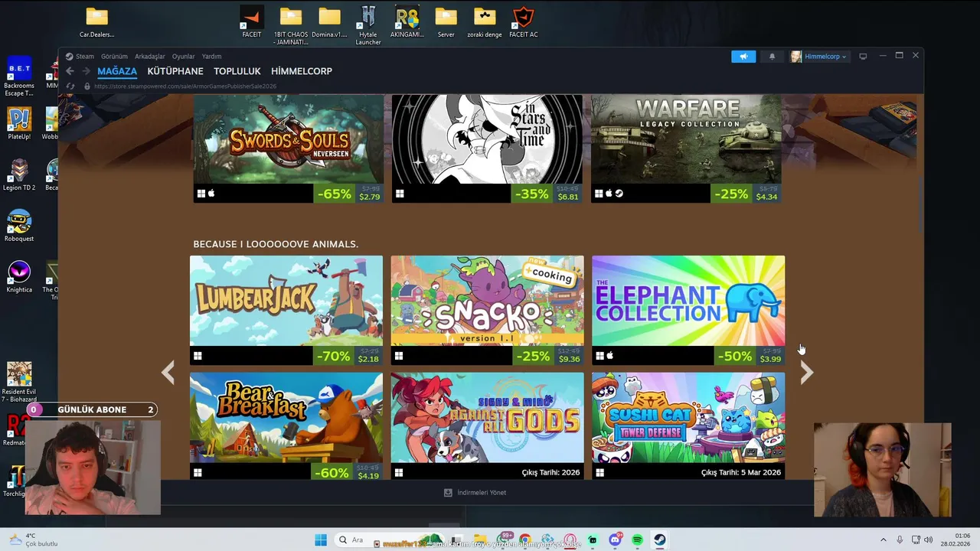
Task: Open Sushi Cat Tower Defense card
Action: click(x=688, y=426)
